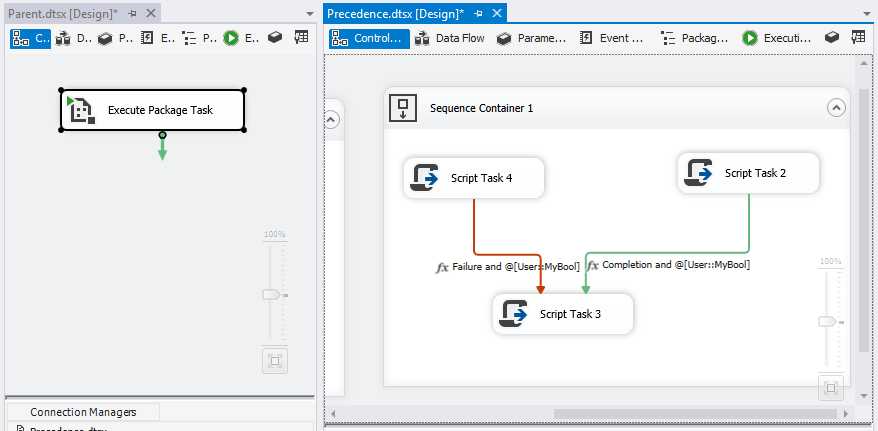
Task: Click Variables grid icon in Parent.dtsx designer toolbar
Action: pyautogui.click(x=301, y=38)
